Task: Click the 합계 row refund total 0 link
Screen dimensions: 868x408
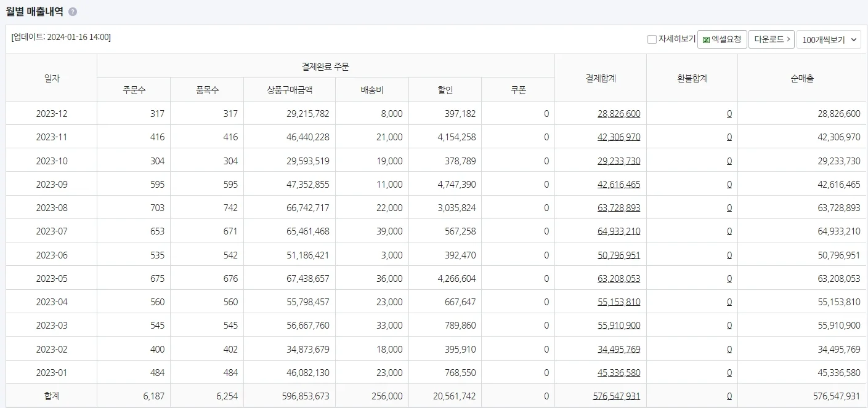Action: click(729, 396)
